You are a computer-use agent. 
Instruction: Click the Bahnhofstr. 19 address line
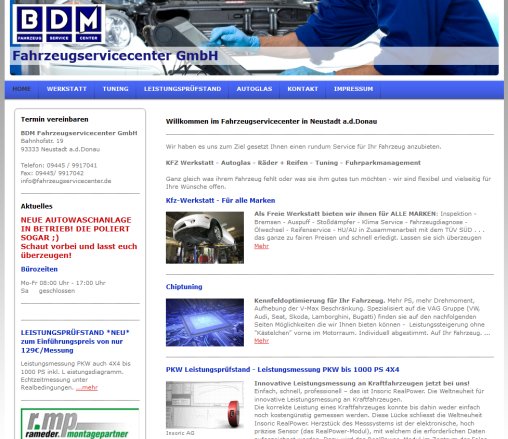[x=42, y=141]
